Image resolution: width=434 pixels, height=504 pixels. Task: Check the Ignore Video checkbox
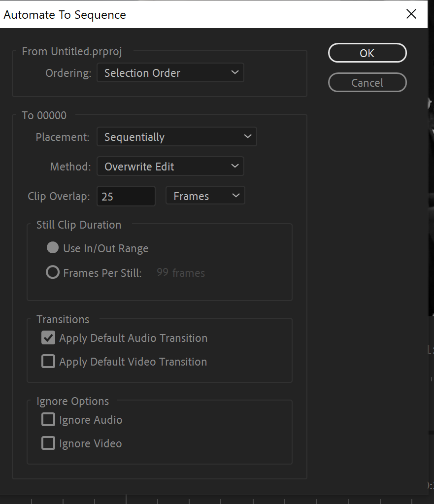pos(48,443)
